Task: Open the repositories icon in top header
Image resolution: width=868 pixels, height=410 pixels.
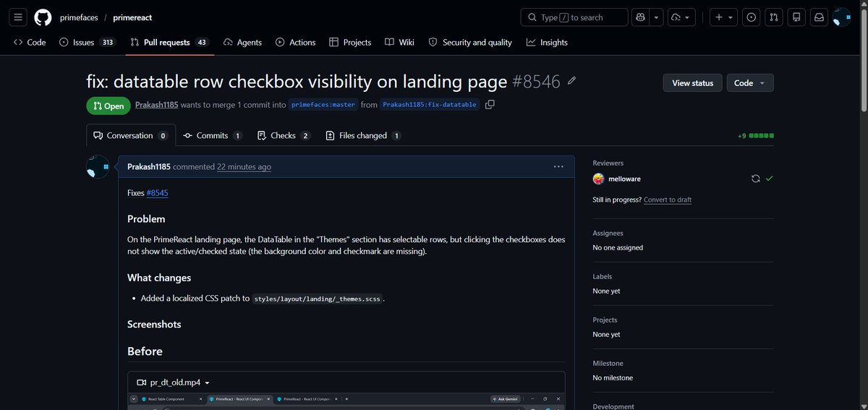Action: [796, 17]
